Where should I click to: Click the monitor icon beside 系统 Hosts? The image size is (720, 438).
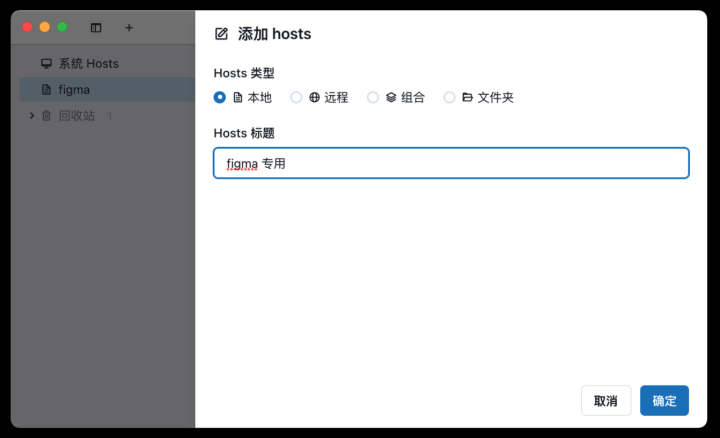coord(46,63)
